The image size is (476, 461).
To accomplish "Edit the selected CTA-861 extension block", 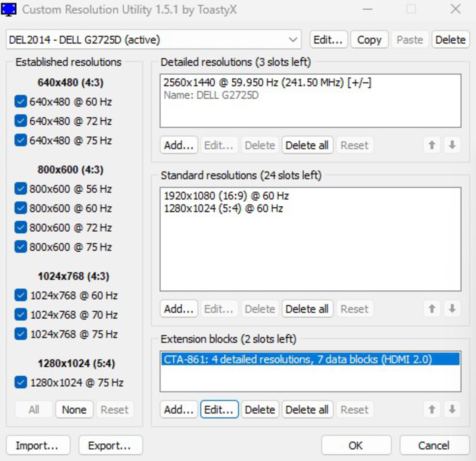I will 219,410.
